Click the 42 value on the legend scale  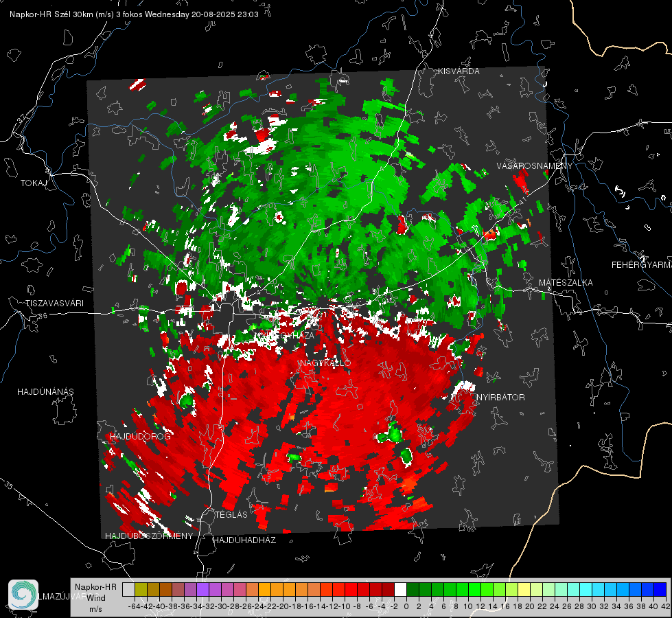(x=666, y=606)
